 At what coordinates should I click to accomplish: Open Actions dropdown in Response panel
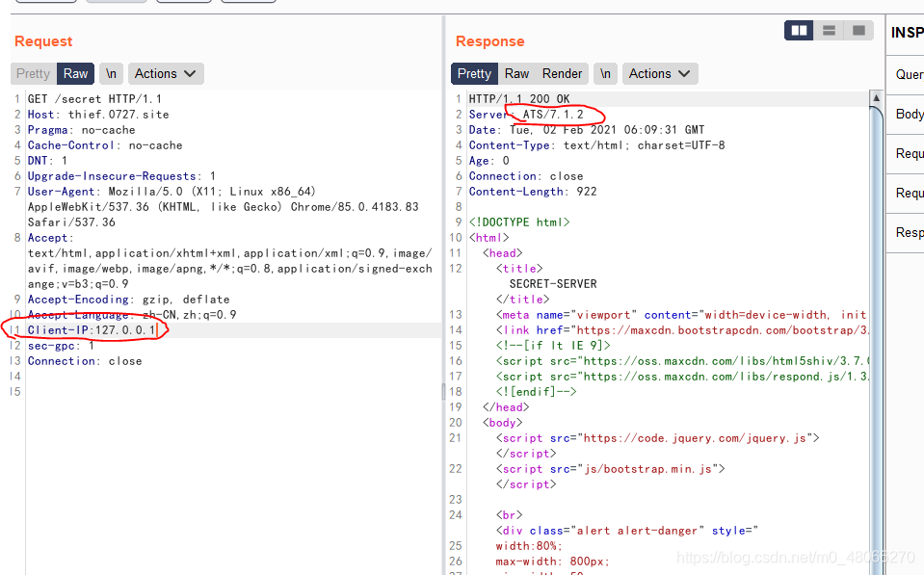pos(660,73)
